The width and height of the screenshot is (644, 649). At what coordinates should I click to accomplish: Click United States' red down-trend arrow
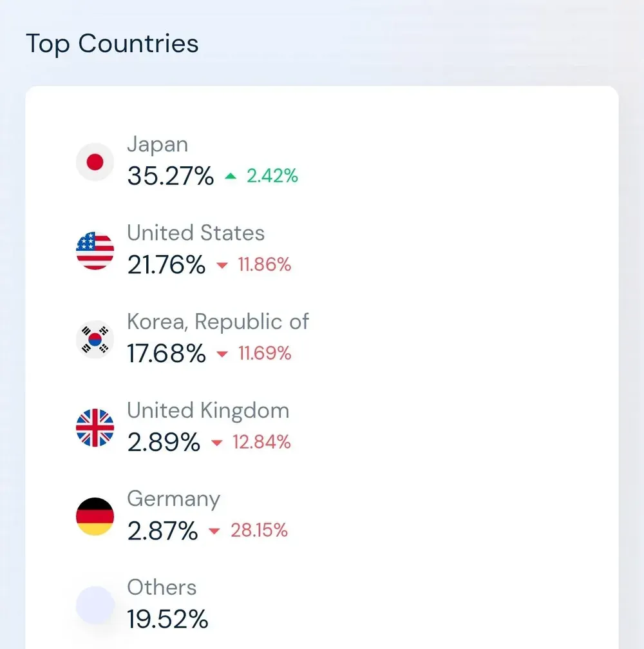[222, 265]
